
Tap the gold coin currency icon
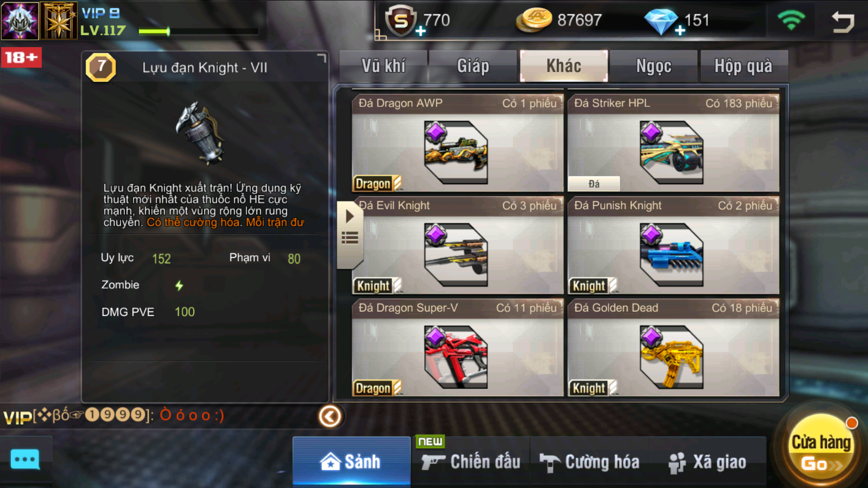pos(534,20)
